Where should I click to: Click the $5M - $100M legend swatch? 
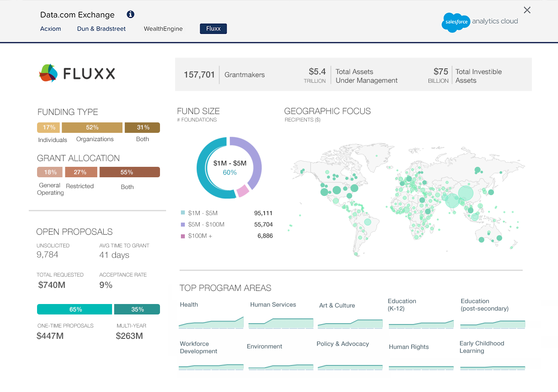coord(183,224)
